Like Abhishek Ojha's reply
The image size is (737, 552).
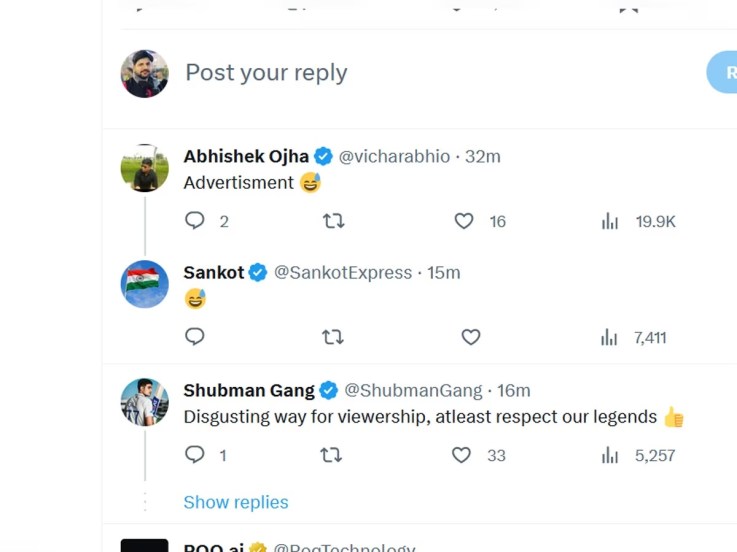tap(464, 221)
